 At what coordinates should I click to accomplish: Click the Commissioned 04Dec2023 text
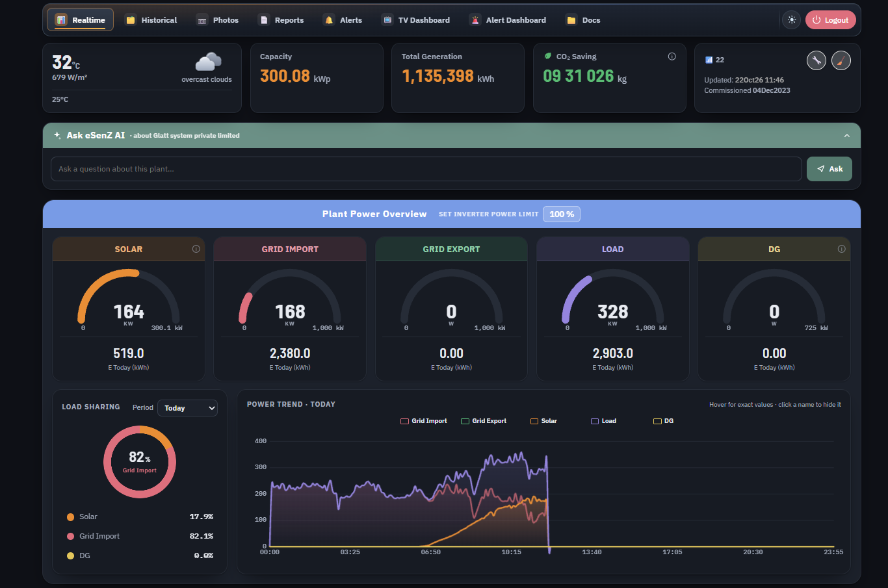[x=747, y=90]
